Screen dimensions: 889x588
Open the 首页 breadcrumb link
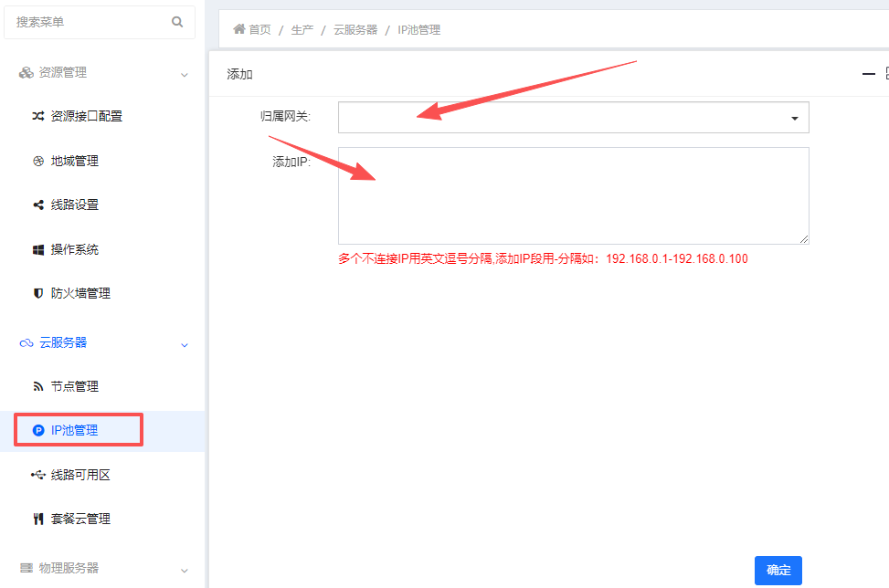[x=259, y=28]
